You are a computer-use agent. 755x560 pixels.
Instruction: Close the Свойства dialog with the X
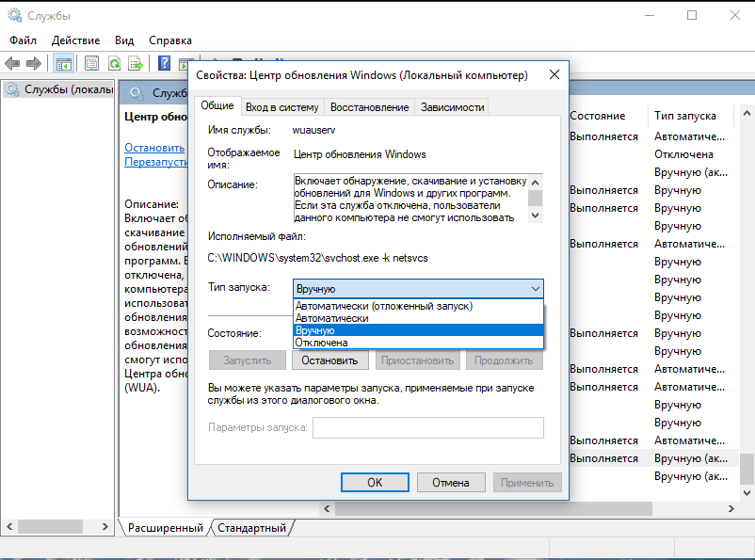[x=554, y=74]
